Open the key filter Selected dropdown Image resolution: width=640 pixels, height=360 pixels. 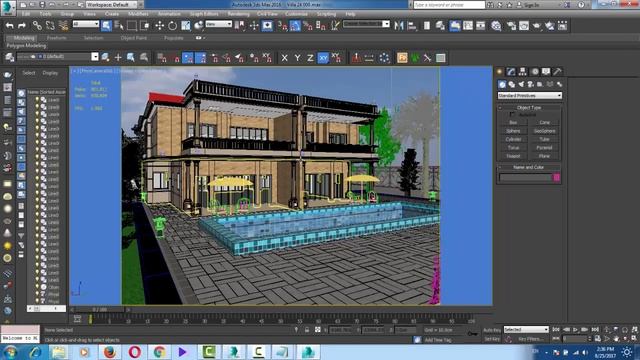tap(526, 329)
